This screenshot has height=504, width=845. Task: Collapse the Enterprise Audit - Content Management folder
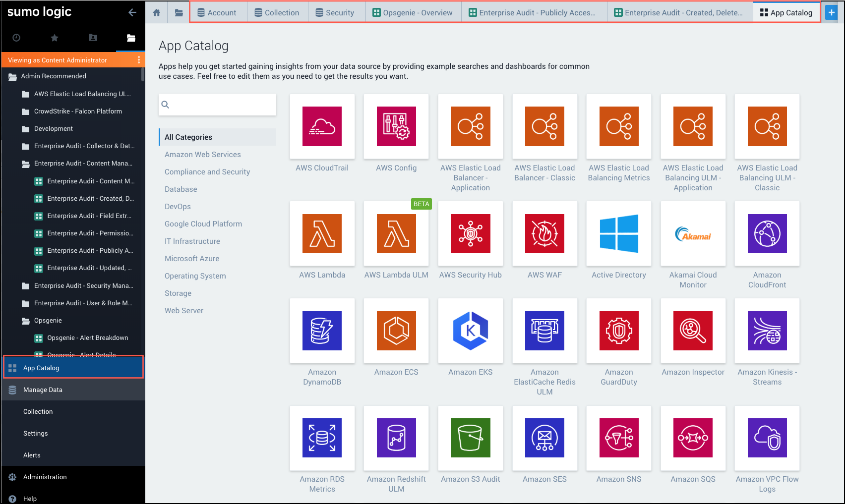[26, 164]
